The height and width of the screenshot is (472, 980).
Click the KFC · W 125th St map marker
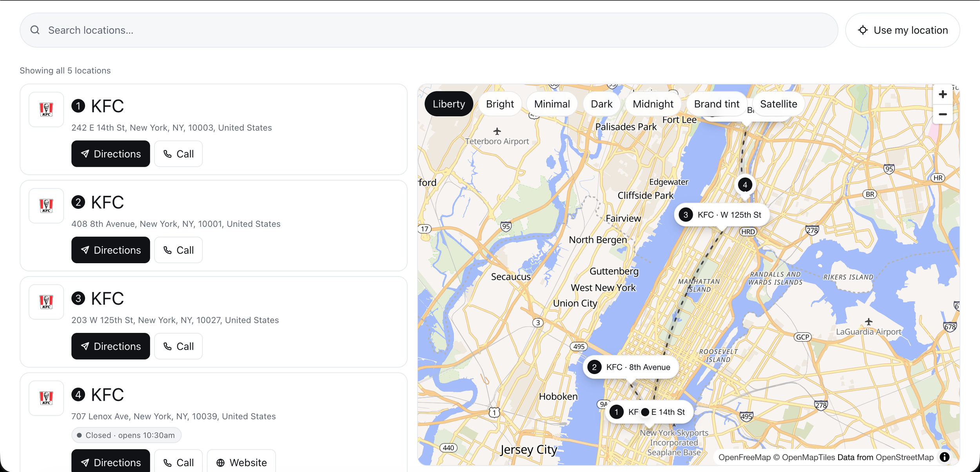[x=722, y=215]
